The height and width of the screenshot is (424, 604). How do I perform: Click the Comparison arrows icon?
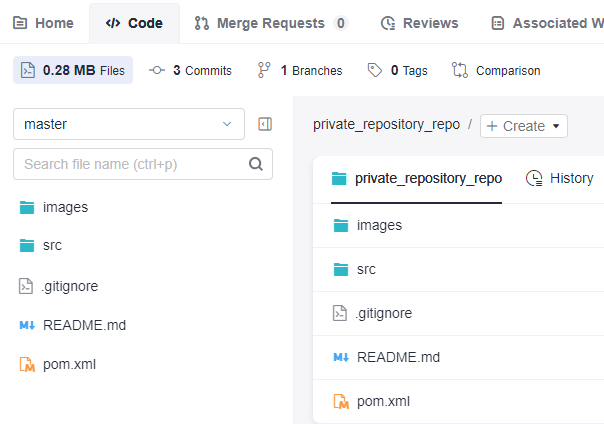click(460, 70)
